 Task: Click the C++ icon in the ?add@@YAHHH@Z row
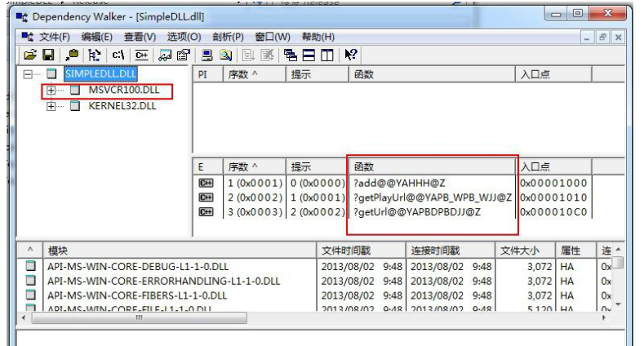pos(206,183)
